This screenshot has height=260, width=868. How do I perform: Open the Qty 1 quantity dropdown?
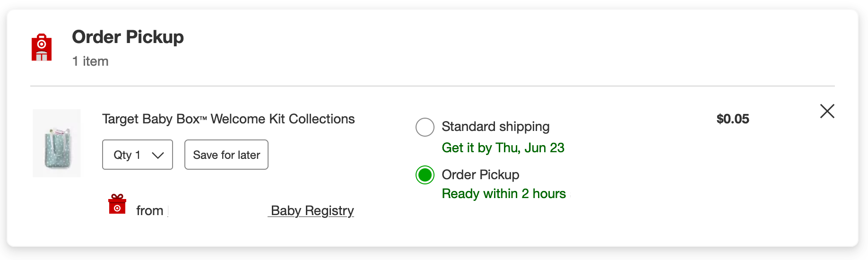137,155
